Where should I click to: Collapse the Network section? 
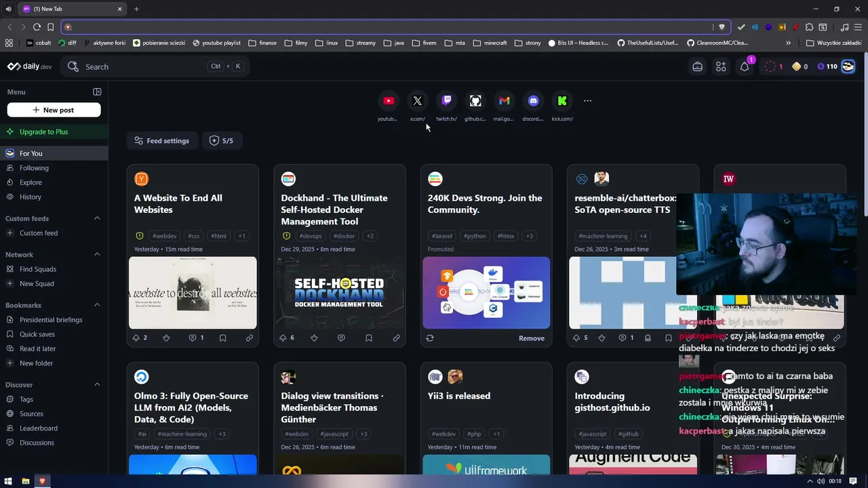pos(97,254)
